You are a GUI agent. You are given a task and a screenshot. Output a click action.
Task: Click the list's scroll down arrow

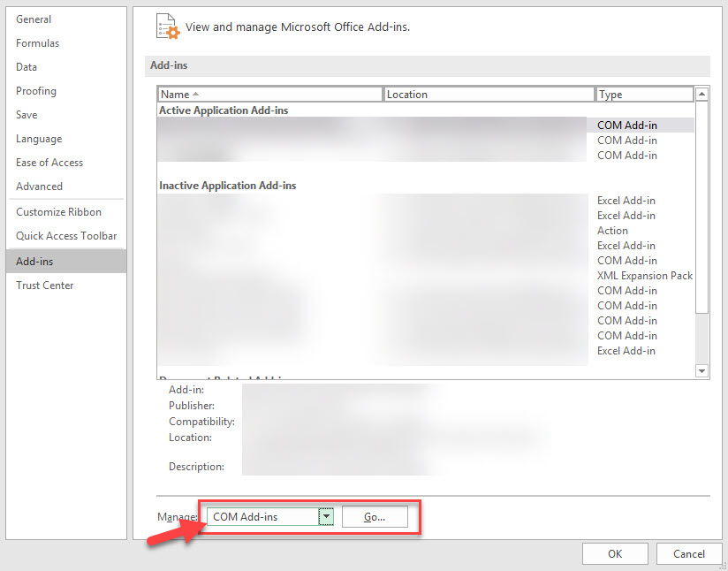[701, 370]
